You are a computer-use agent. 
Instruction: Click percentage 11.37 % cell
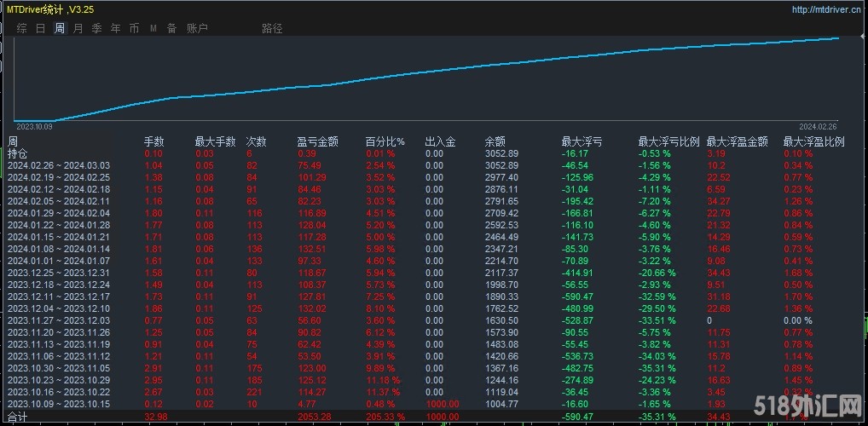point(383,393)
